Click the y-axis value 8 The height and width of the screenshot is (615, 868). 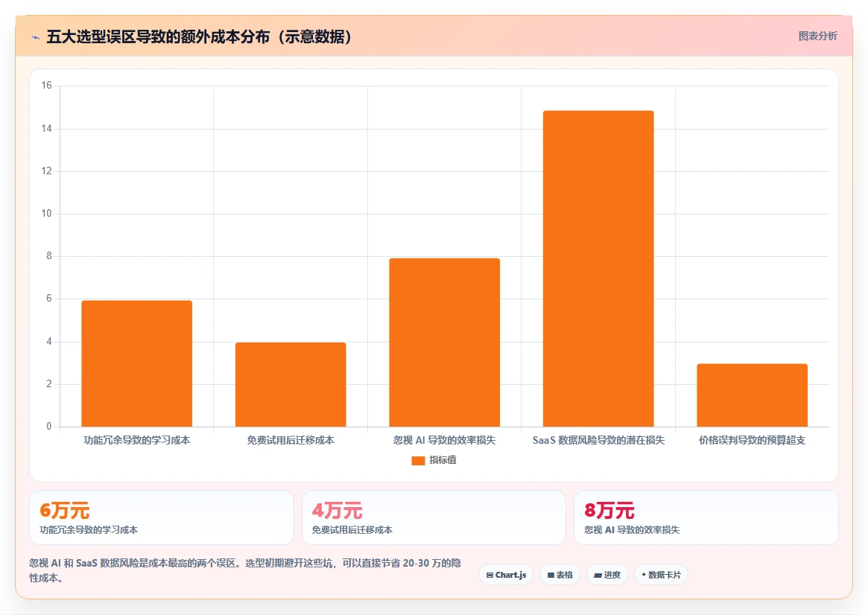(49, 256)
